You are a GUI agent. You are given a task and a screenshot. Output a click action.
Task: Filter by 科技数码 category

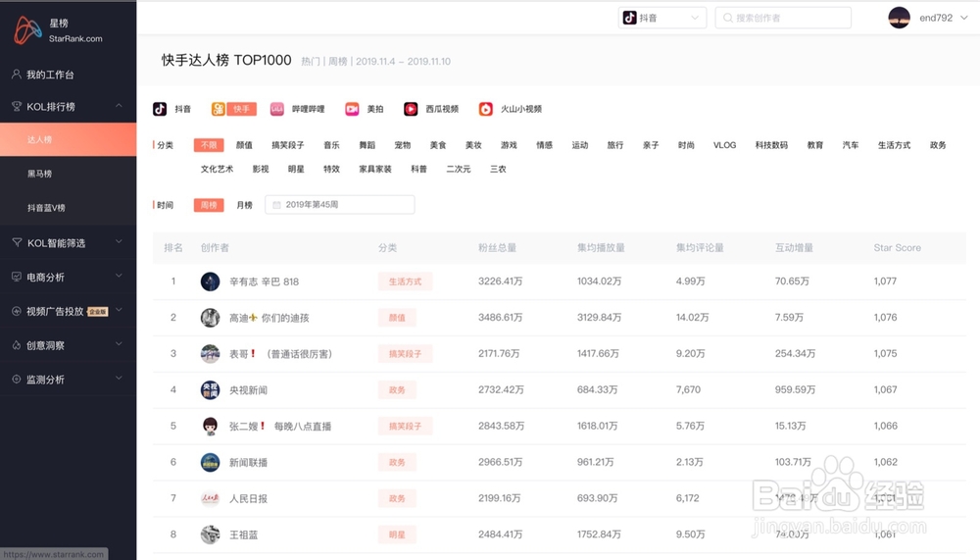pos(771,145)
